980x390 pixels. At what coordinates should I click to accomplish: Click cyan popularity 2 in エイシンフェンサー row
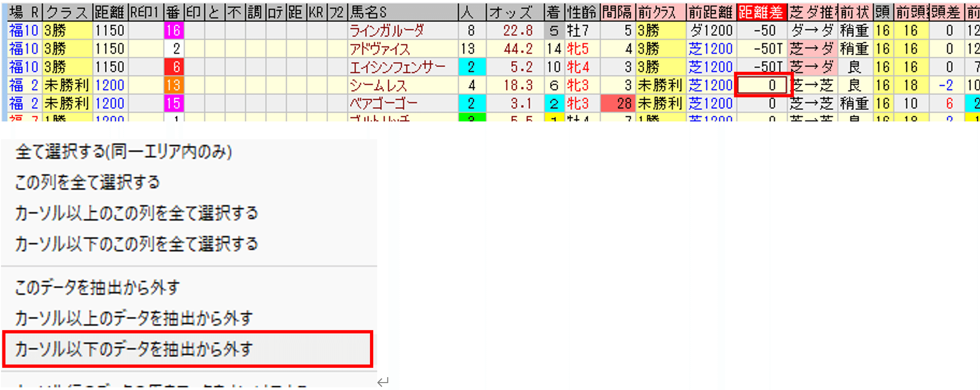(472, 67)
